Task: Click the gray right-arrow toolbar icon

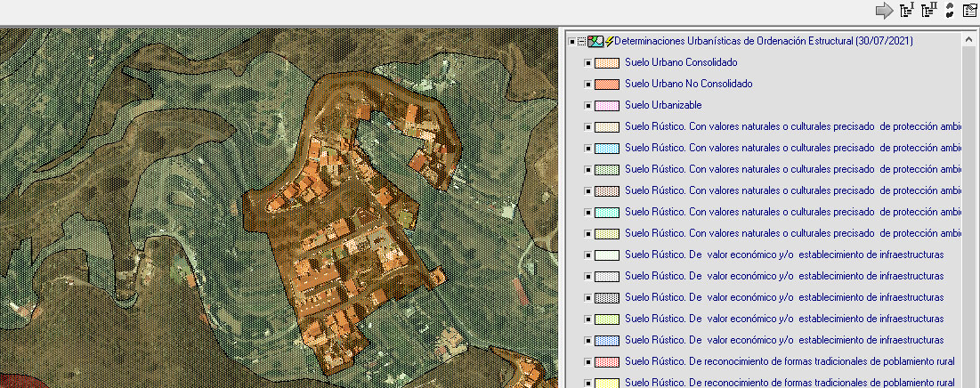Action: (884, 11)
